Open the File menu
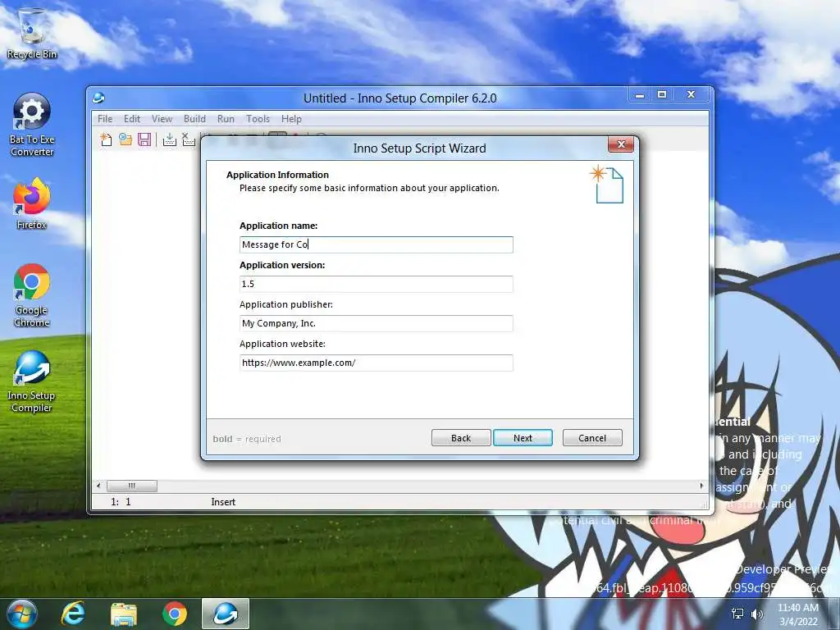 (105, 118)
